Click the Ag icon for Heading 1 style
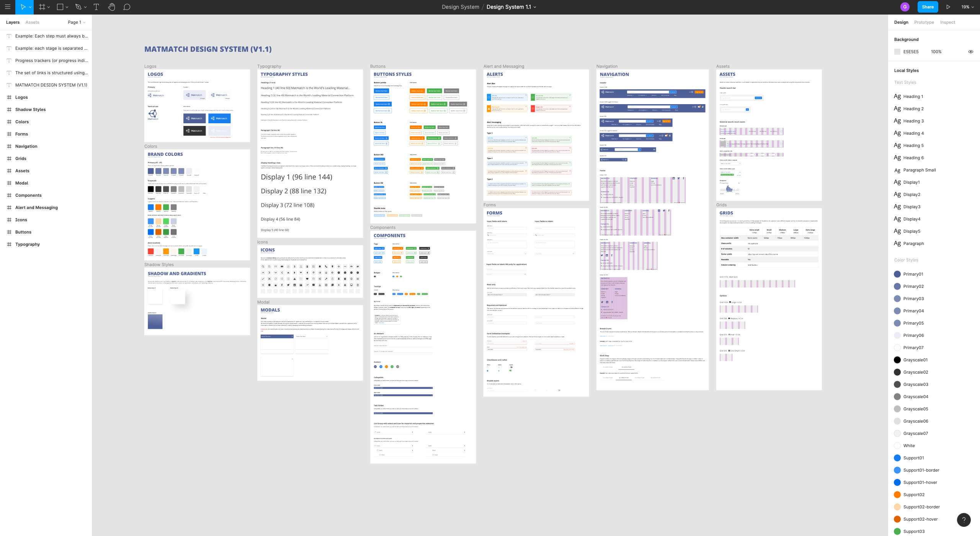Image resolution: width=980 pixels, height=536 pixels. point(897,96)
